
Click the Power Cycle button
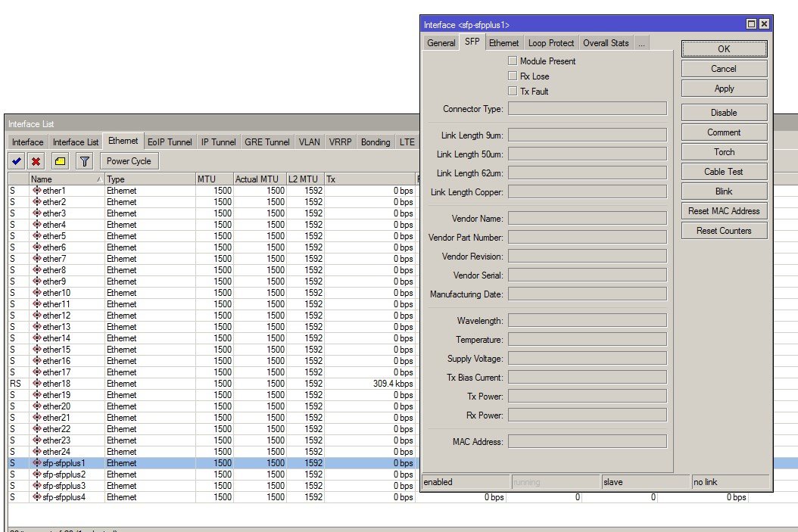129,161
